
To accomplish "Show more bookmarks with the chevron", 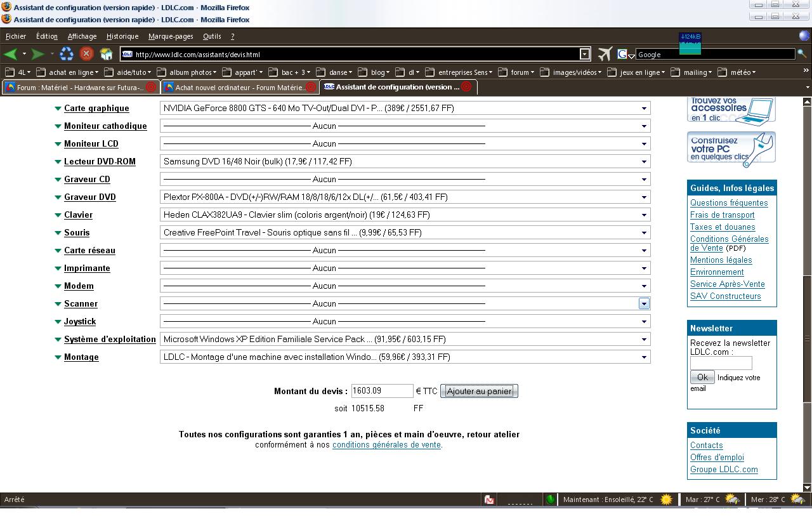I will click(x=806, y=71).
